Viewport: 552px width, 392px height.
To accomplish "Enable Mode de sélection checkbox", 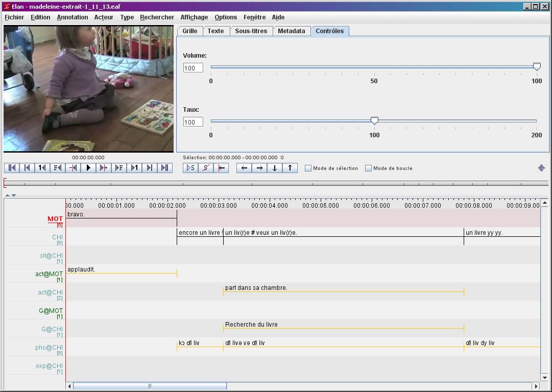I will coord(308,168).
